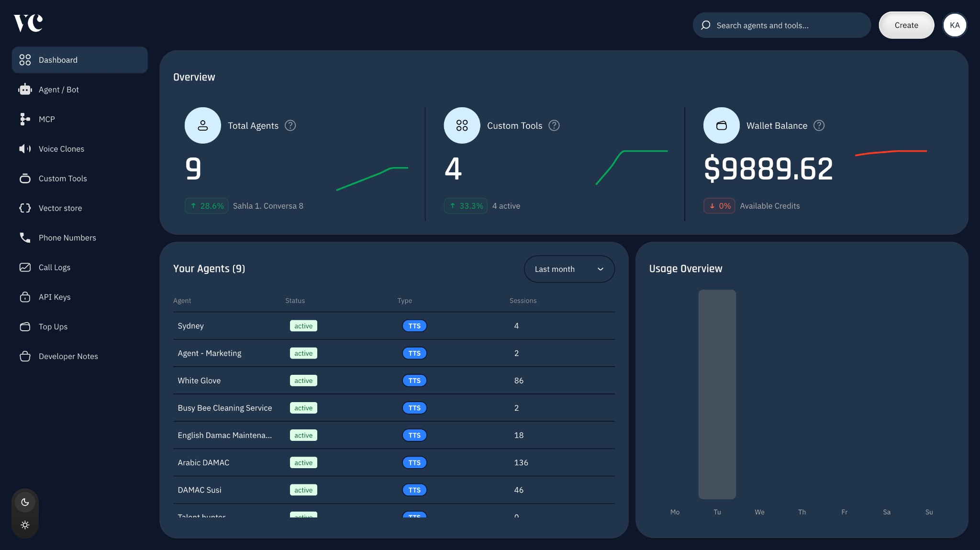Navigate to the API Keys page
The width and height of the screenshot is (980, 550).
(x=55, y=297)
